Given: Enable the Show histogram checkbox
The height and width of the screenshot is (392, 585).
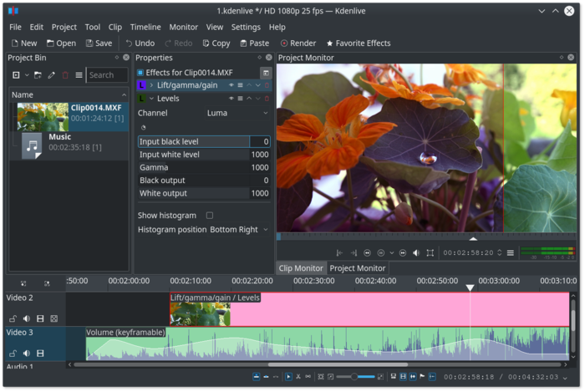Looking at the screenshot, I should click(210, 216).
